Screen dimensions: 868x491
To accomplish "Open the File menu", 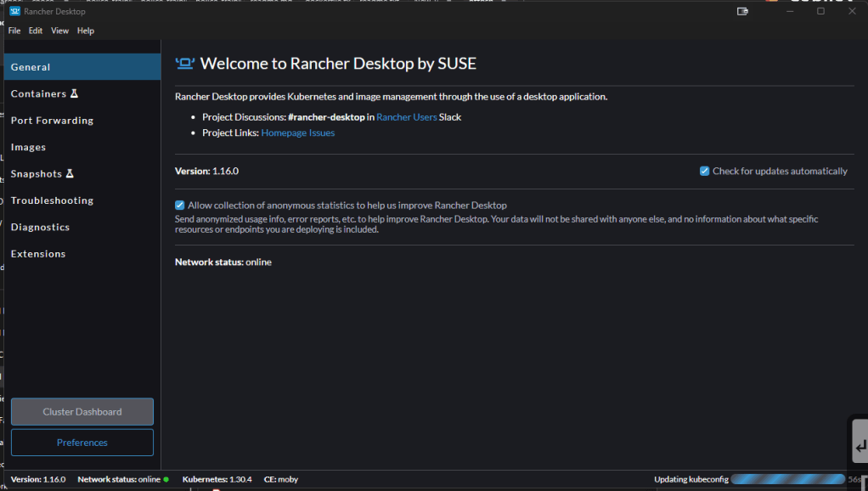I will tap(14, 31).
